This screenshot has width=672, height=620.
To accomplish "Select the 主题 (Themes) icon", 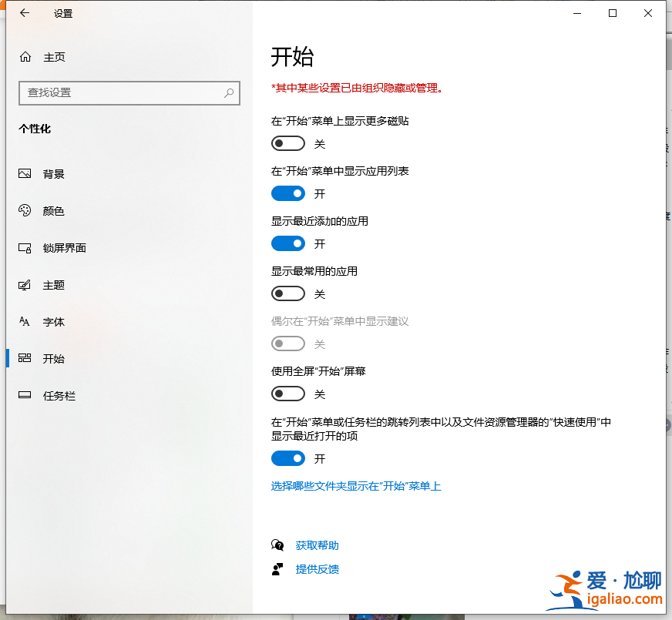I will point(26,284).
